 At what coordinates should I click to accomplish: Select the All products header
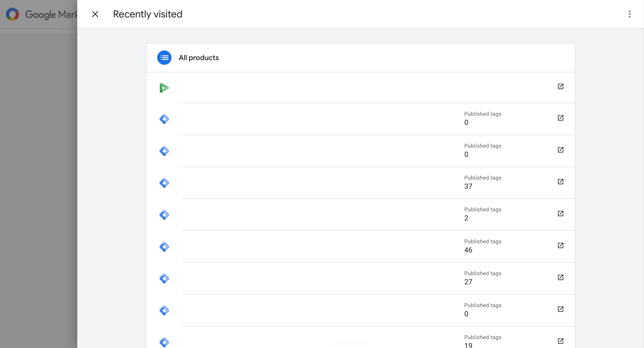(x=199, y=58)
